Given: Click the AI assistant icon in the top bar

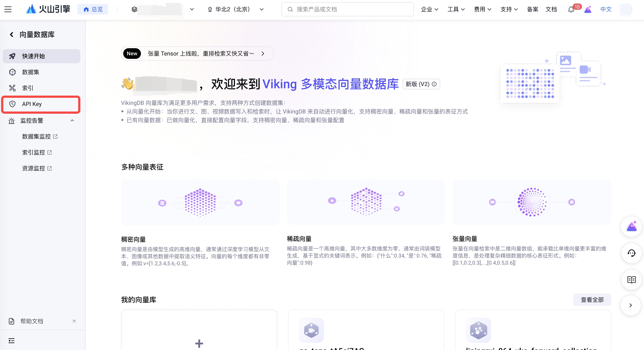Looking at the screenshot, I should 587,10.
